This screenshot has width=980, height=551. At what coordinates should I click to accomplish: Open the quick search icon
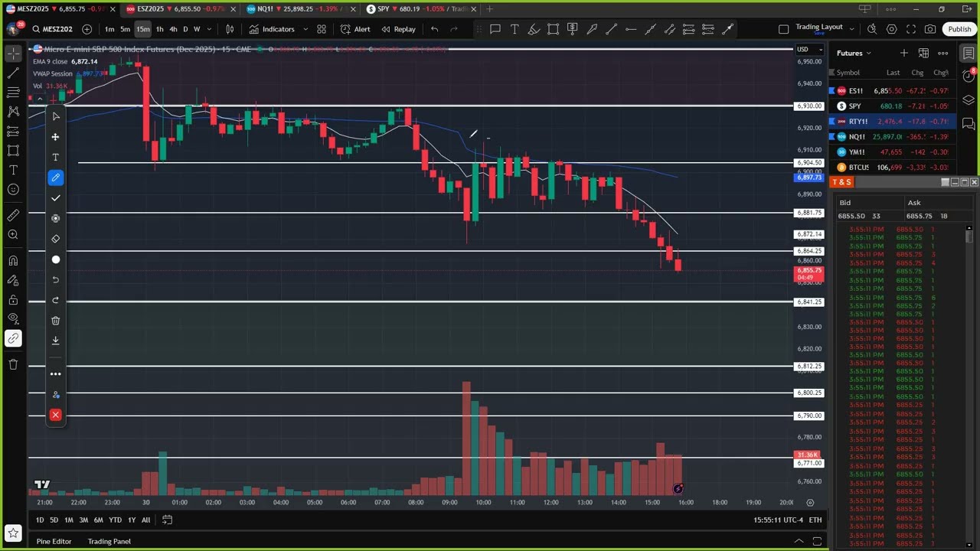tap(872, 29)
